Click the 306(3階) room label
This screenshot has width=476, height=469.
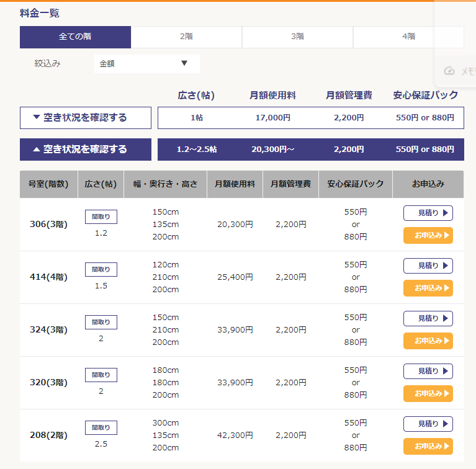[x=48, y=225]
